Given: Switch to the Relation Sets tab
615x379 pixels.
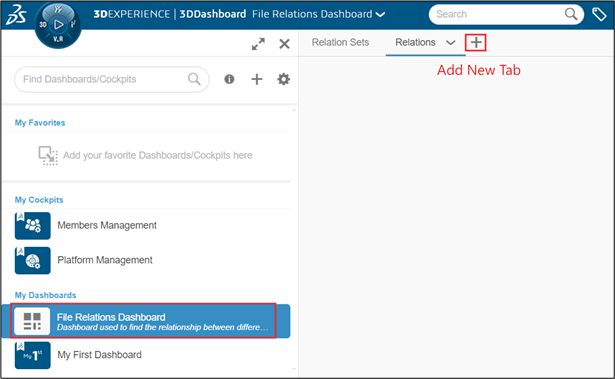Looking at the screenshot, I should tap(340, 42).
